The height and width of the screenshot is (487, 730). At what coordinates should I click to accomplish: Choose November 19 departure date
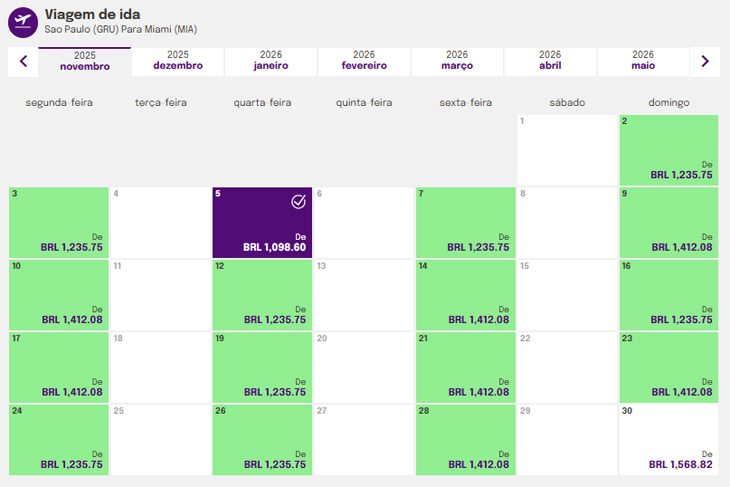pos(262,367)
